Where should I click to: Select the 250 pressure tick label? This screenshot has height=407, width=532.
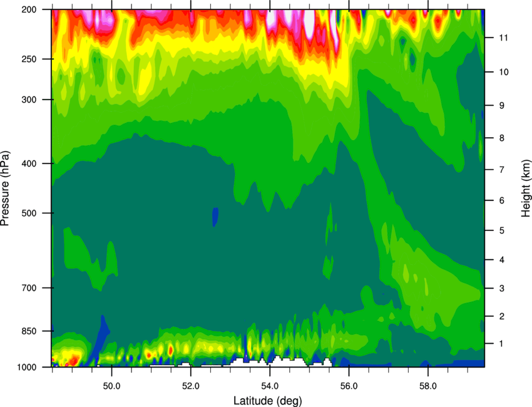click(29, 59)
